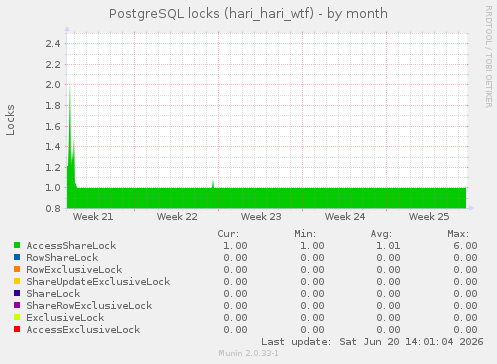
Task: Click the blue RowShareLock color swatch
Action: coord(17,257)
